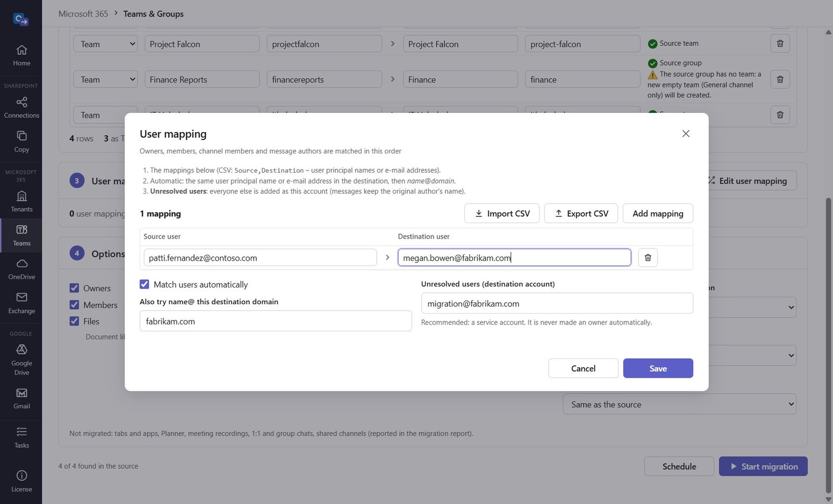Open type dropdown for Finance Reports row

pyautogui.click(x=106, y=79)
